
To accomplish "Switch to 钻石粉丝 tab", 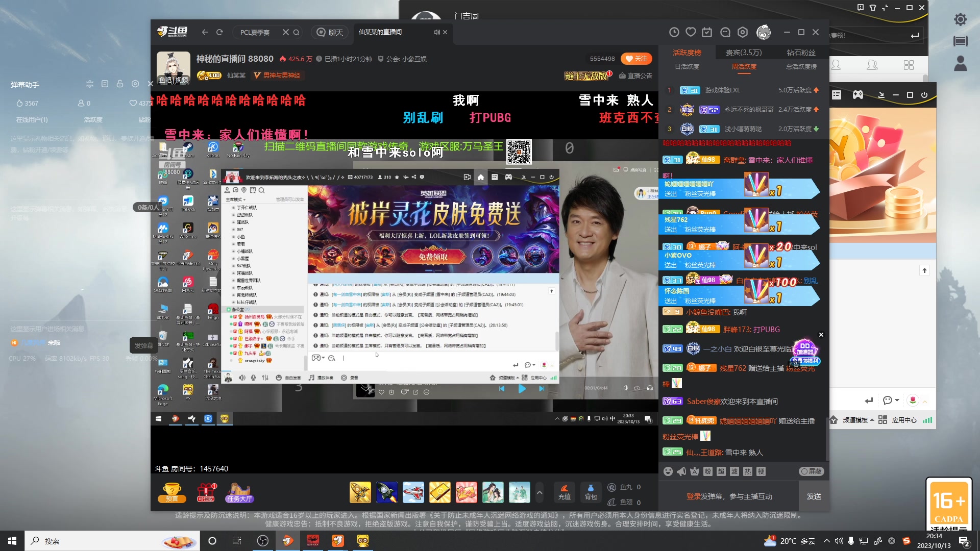I will 801,53.
